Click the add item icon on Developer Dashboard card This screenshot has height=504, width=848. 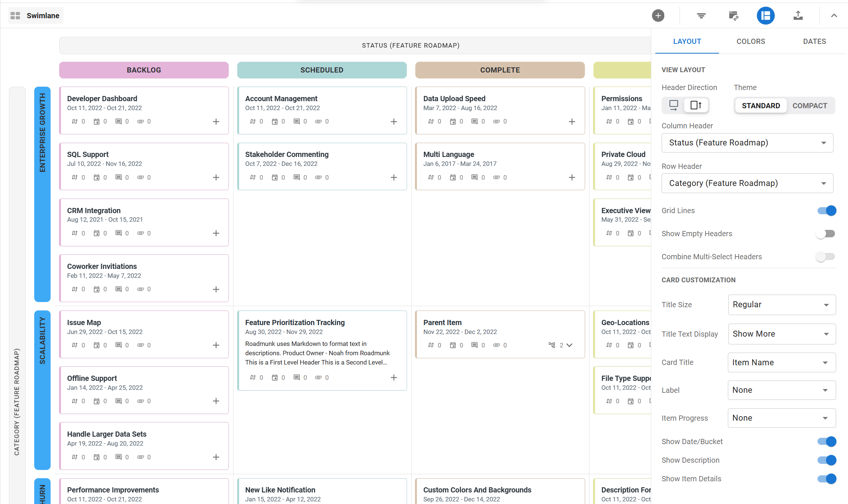(x=216, y=121)
